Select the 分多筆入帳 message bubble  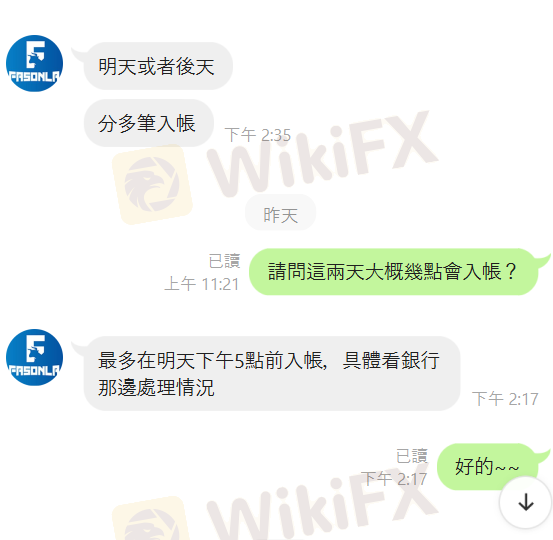[x=148, y=123]
